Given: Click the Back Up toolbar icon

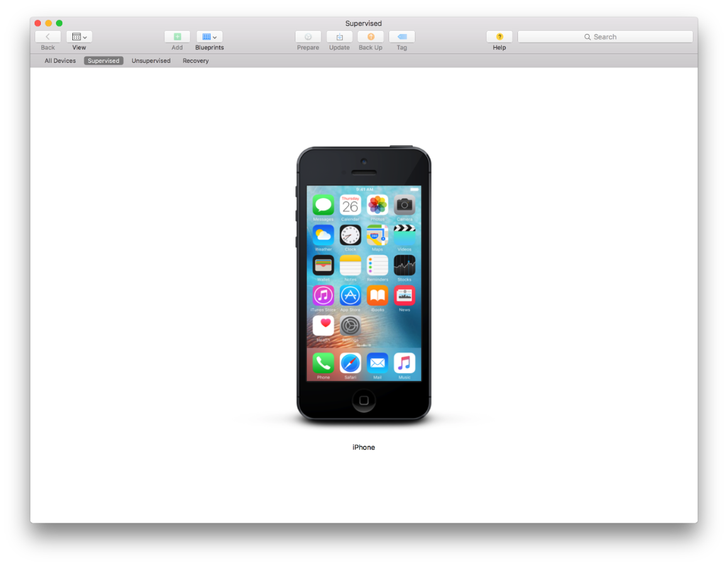Looking at the screenshot, I should pyautogui.click(x=370, y=37).
